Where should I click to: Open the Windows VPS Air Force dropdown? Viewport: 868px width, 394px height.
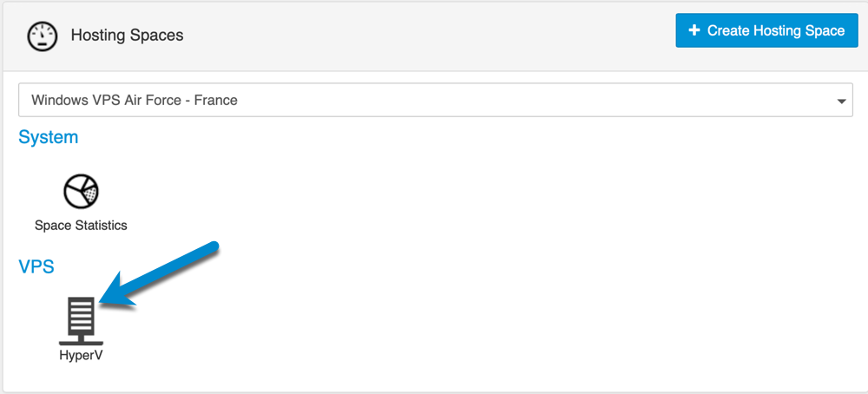(x=435, y=100)
